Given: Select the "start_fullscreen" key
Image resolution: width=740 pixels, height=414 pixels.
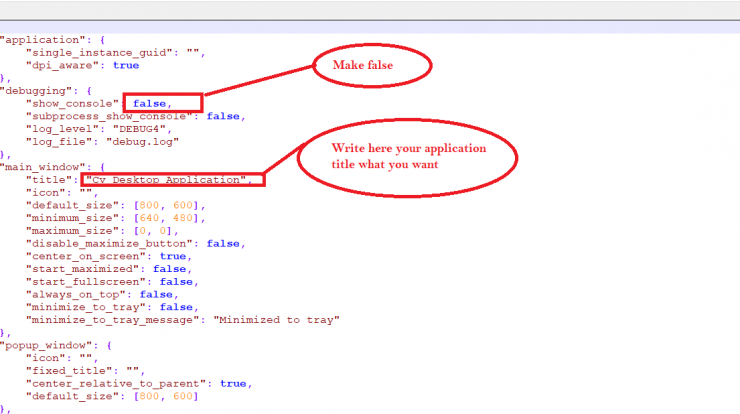Looking at the screenshot, I should (86, 282).
